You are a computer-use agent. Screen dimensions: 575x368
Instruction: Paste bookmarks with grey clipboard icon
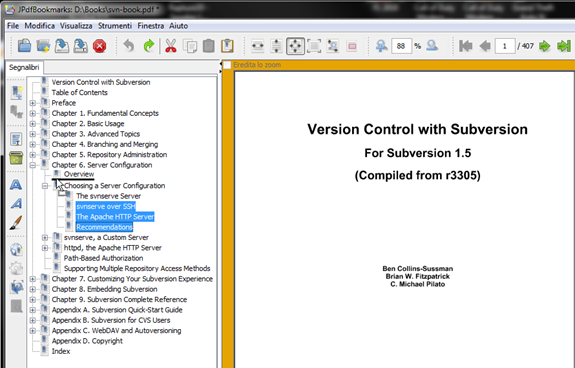[x=209, y=46]
